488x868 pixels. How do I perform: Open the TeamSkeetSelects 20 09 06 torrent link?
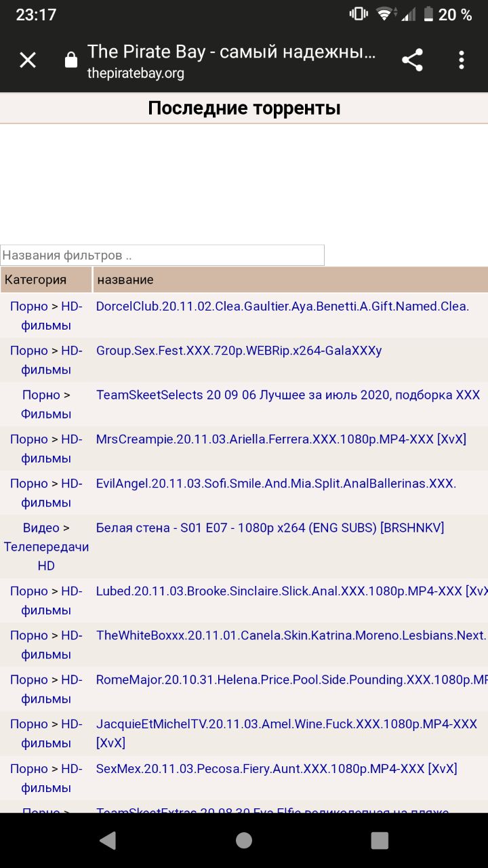(288, 395)
